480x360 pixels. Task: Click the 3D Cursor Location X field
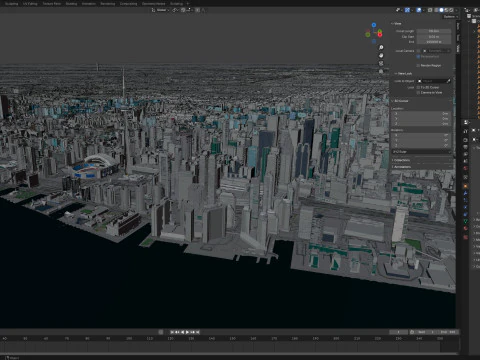[x=422, y=114]
